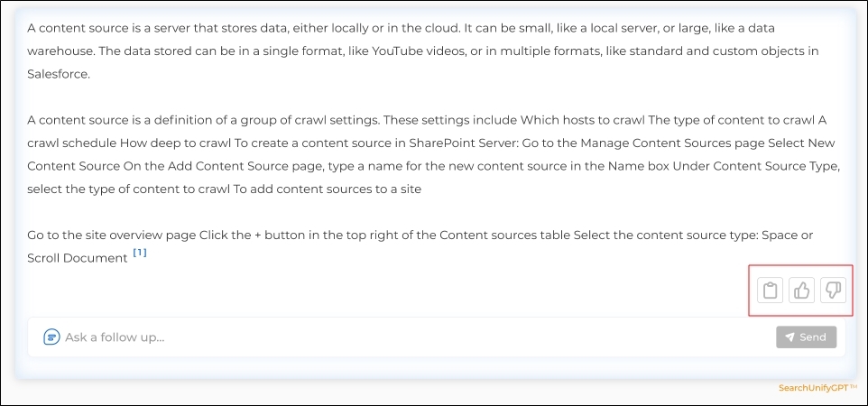Click the chat bubble icon in follow-up box
This screenshot has height=406, width=868.
(51, 337)
